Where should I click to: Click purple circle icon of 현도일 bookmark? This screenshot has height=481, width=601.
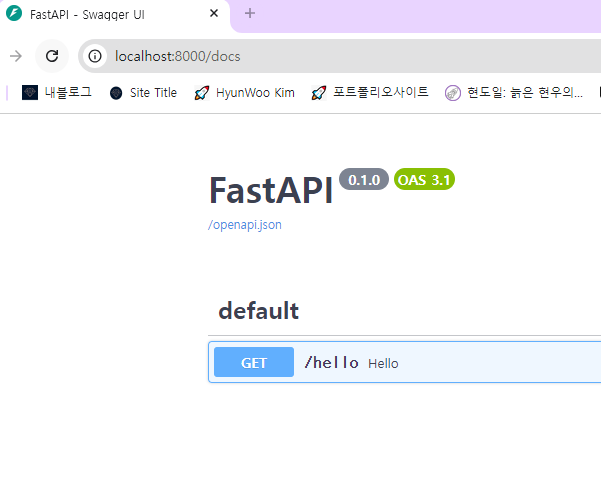[453, 93]
